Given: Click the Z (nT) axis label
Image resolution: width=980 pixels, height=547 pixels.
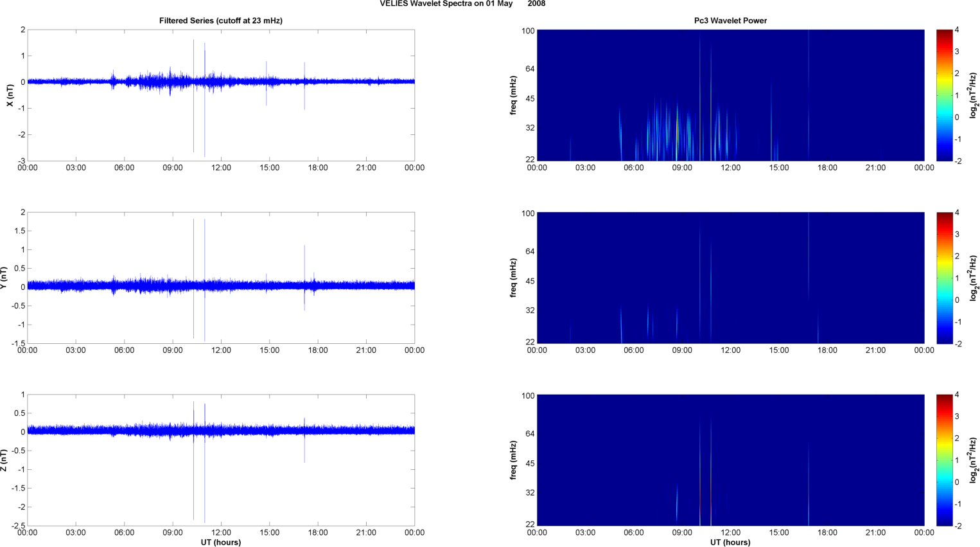Looking at the screenshot, I should [4, 460].
